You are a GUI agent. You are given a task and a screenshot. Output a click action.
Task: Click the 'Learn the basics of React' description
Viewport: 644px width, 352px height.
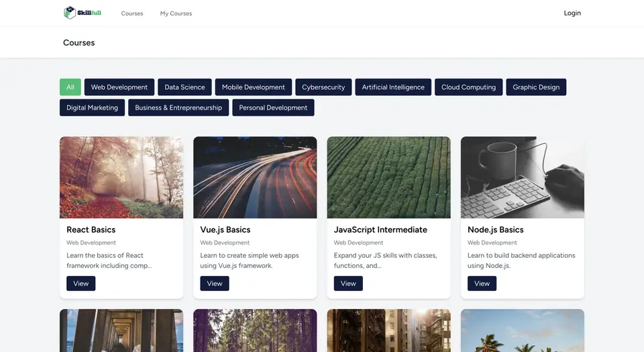click(x=109, y=260)
